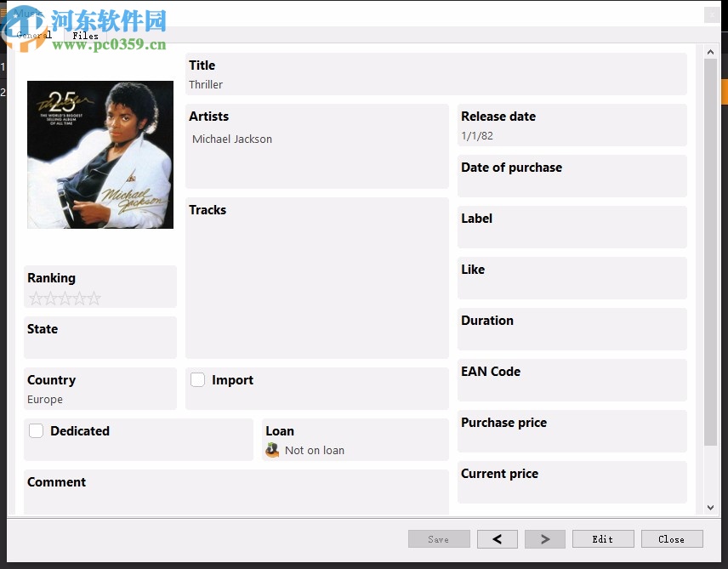Switch to the General tab

coord(34,36)
